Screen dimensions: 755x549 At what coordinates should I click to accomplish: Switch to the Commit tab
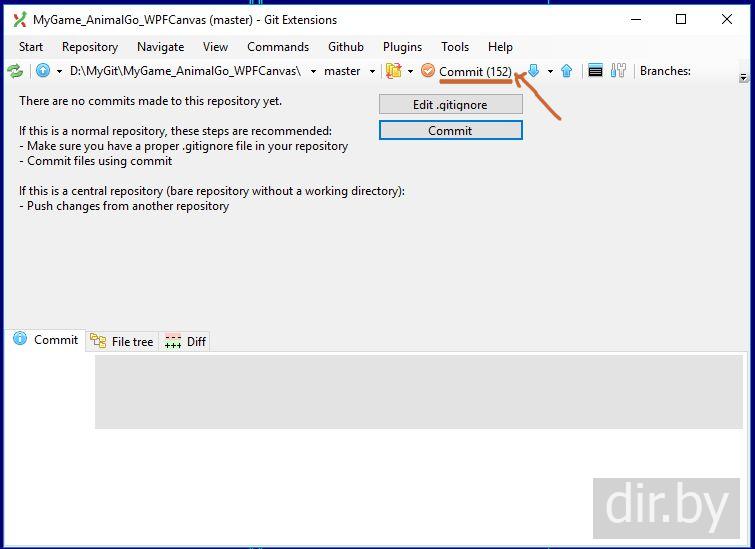point(46,340)
